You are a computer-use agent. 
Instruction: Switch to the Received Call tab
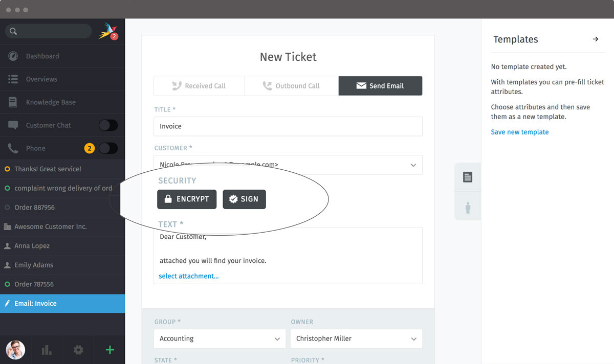199,86
